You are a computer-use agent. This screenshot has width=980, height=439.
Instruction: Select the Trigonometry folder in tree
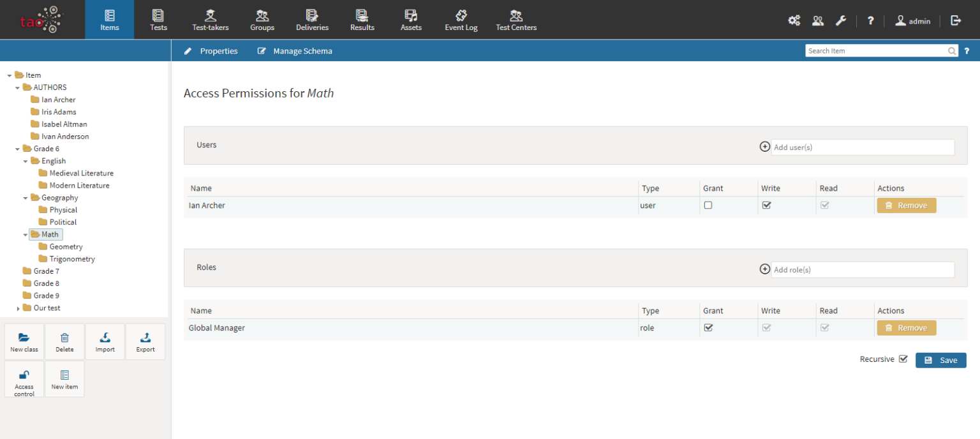(72, 259)
